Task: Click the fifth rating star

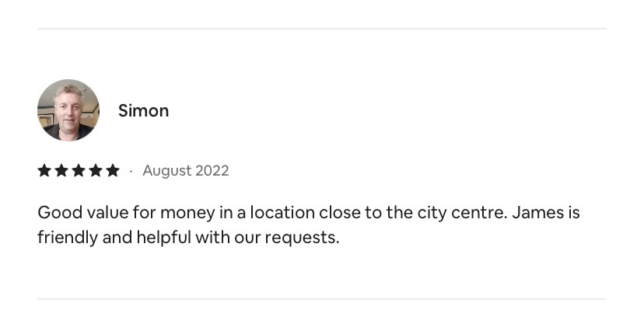Action: 113,170
